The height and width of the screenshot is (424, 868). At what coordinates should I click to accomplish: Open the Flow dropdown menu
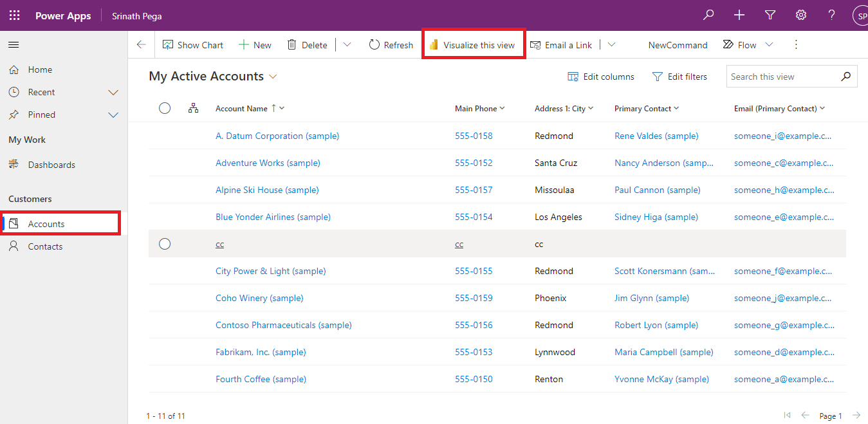[x=768, y=45]
